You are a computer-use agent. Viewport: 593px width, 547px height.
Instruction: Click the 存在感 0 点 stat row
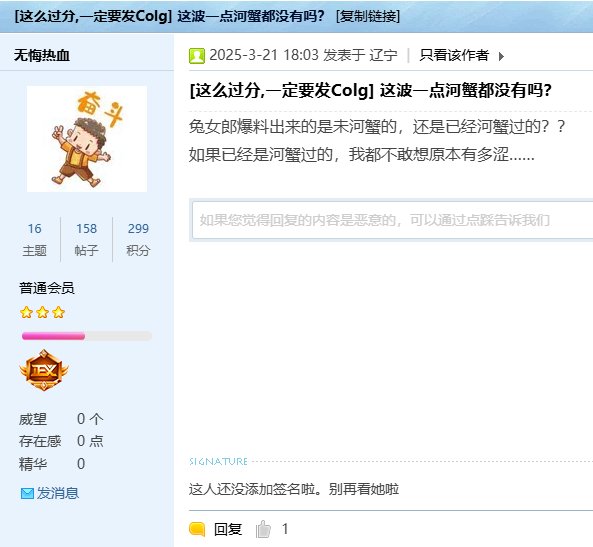coord(61,441)
